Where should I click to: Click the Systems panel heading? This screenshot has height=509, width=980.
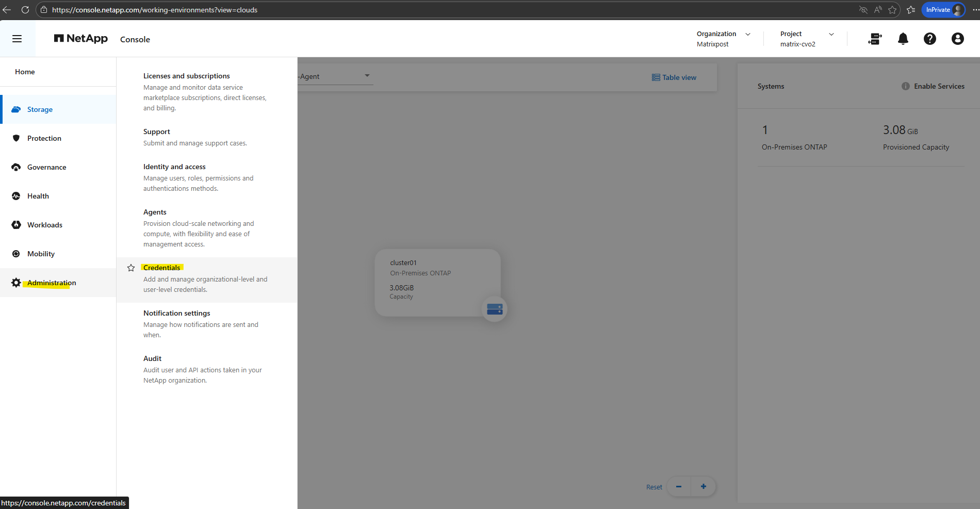771,86
